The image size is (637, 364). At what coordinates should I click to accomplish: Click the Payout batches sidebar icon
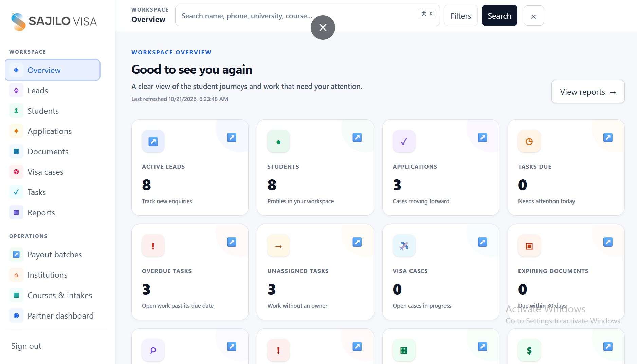16,254
